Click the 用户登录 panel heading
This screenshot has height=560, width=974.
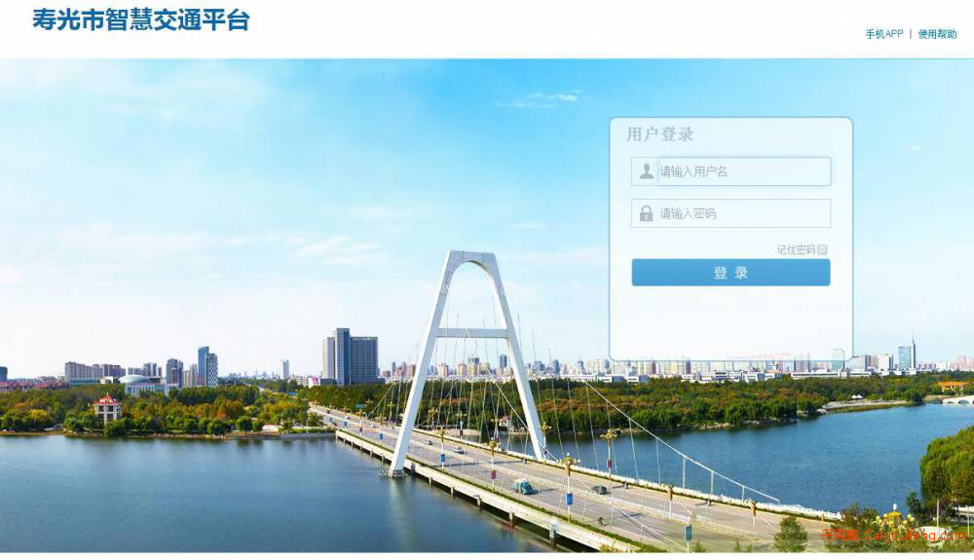[659, 134]
